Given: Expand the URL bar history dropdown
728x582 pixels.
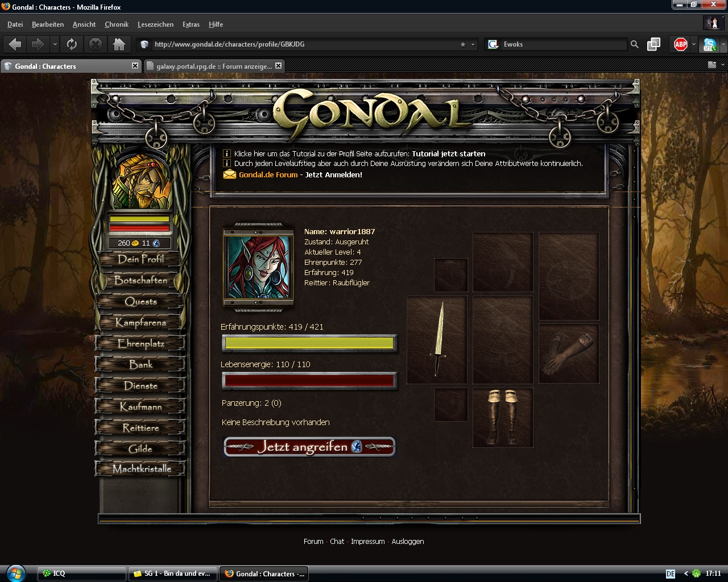Looking at the screenshot, I should click(x=473, y=44).
